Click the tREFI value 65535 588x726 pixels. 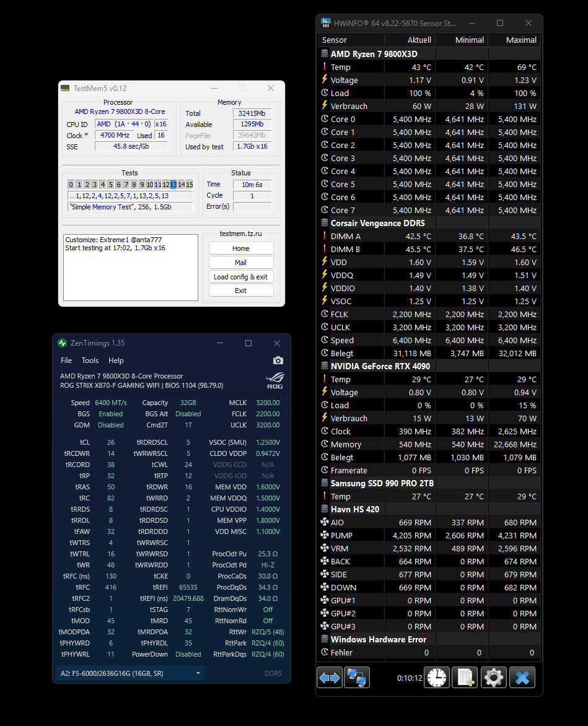188,587
